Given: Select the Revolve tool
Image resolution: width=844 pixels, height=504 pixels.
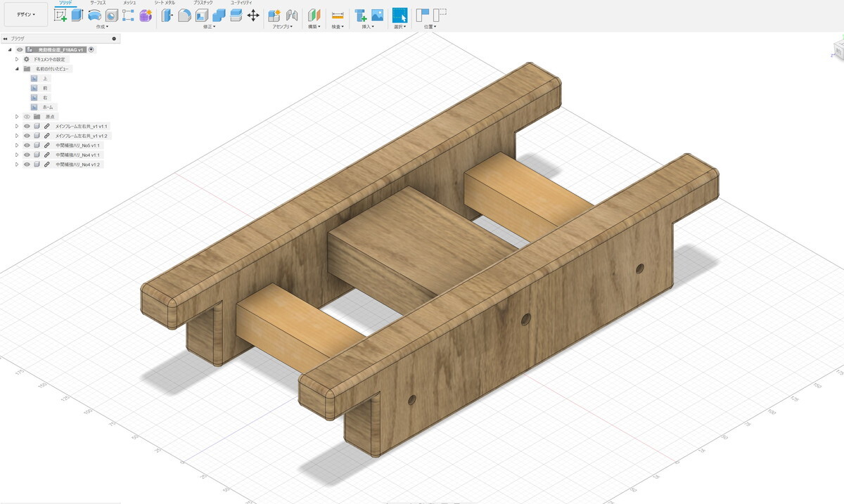Looking at the screenshot, I should [94, 15].
